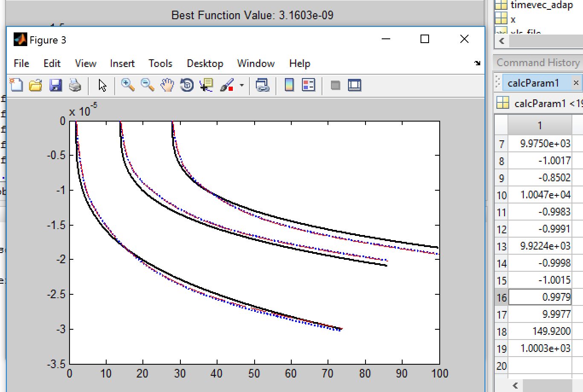
Task: Activate the Pan hand tool
Action: point(167,85)
